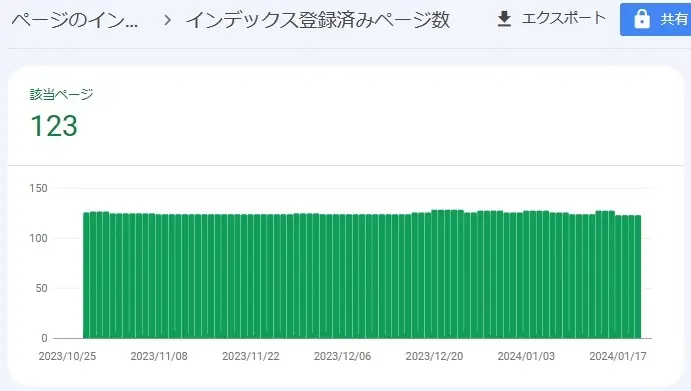Click the 該当ページ label
Screen dimensions: 691x391
coord(61,94)
